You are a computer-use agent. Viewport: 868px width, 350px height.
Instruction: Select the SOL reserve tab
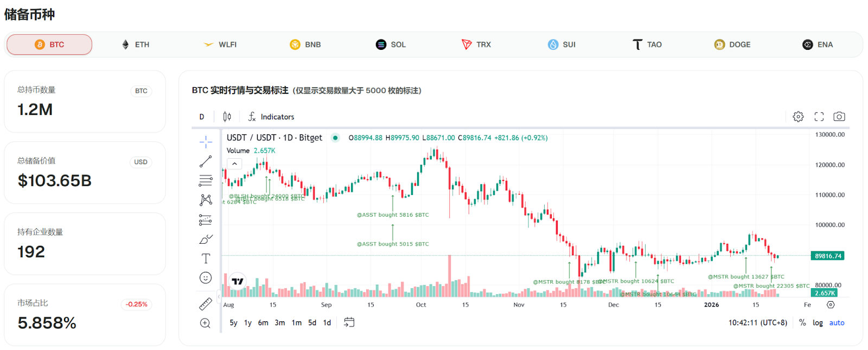(391, 44)
